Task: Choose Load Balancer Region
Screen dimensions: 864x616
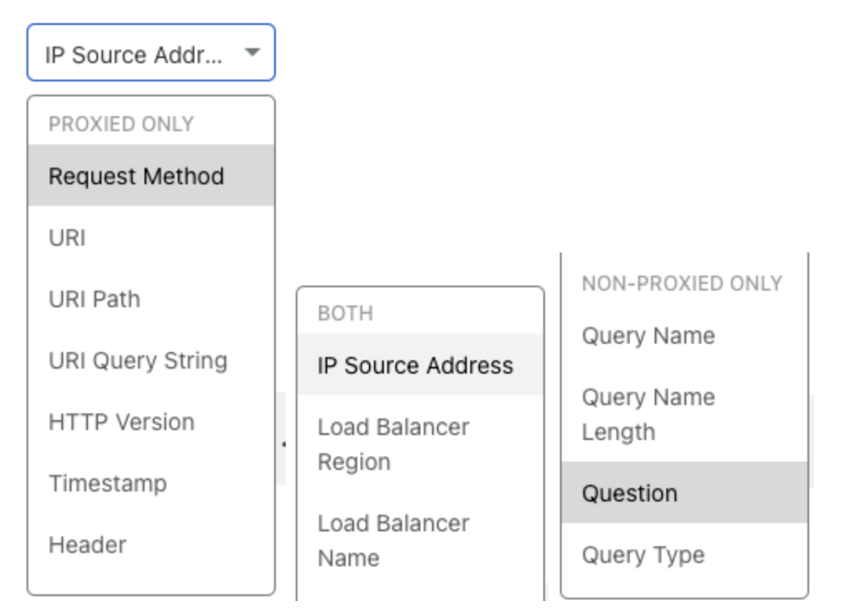Action: 394,444
